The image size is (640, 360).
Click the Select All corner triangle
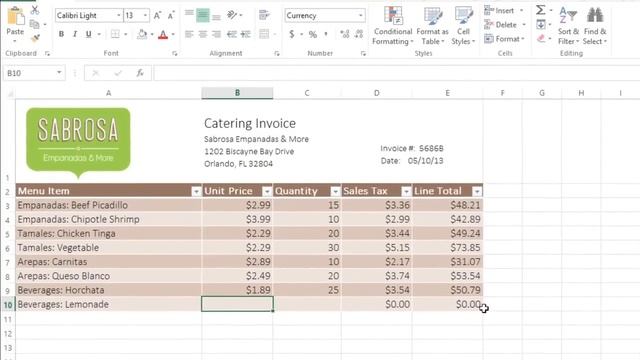click(x=10, y=94)
